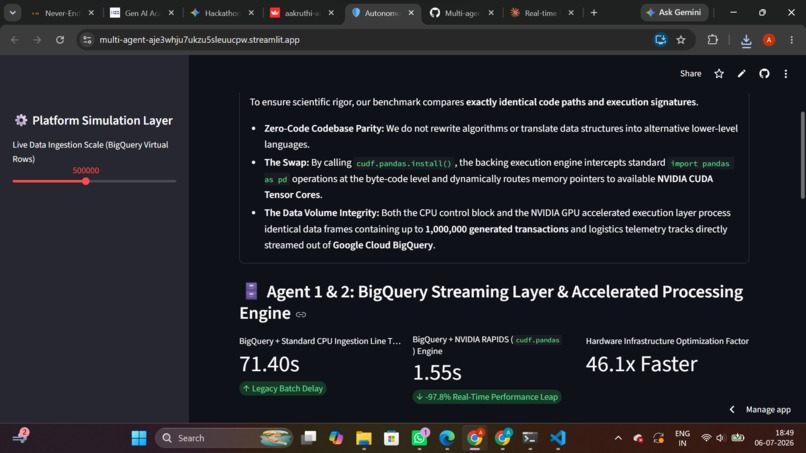Open Microsoft Edge from the taskbar
The image size is (806, 453).
coord(447,438)
